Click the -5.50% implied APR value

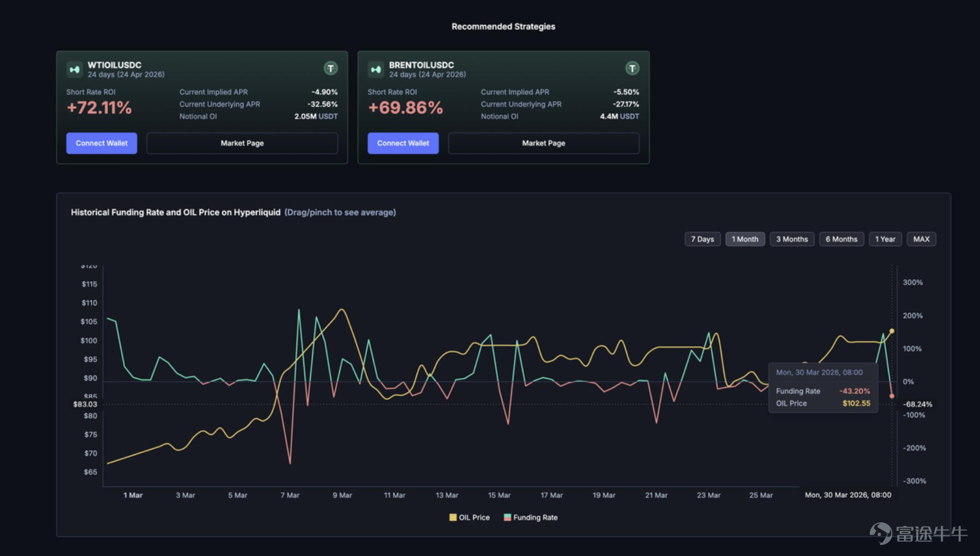(x=626, y=92)
